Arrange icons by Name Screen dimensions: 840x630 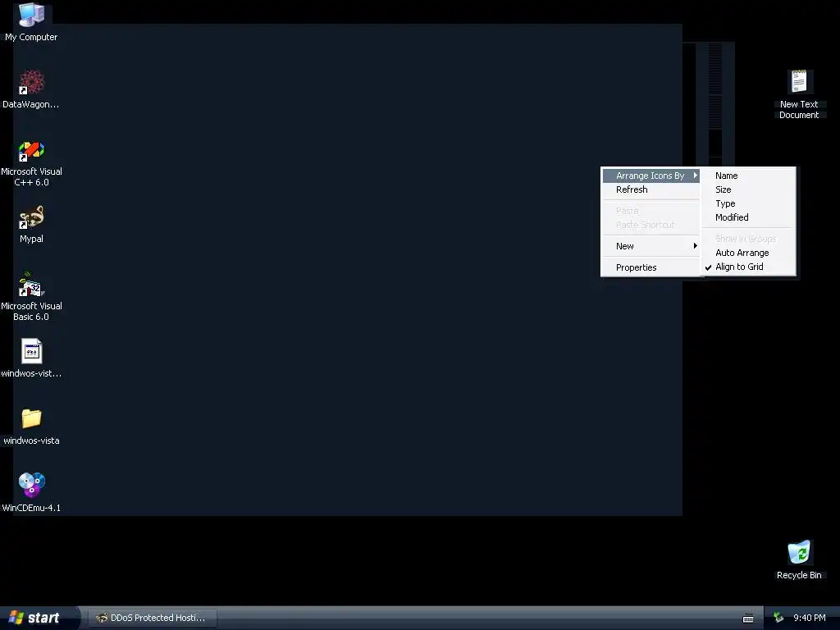pos(748,176)
